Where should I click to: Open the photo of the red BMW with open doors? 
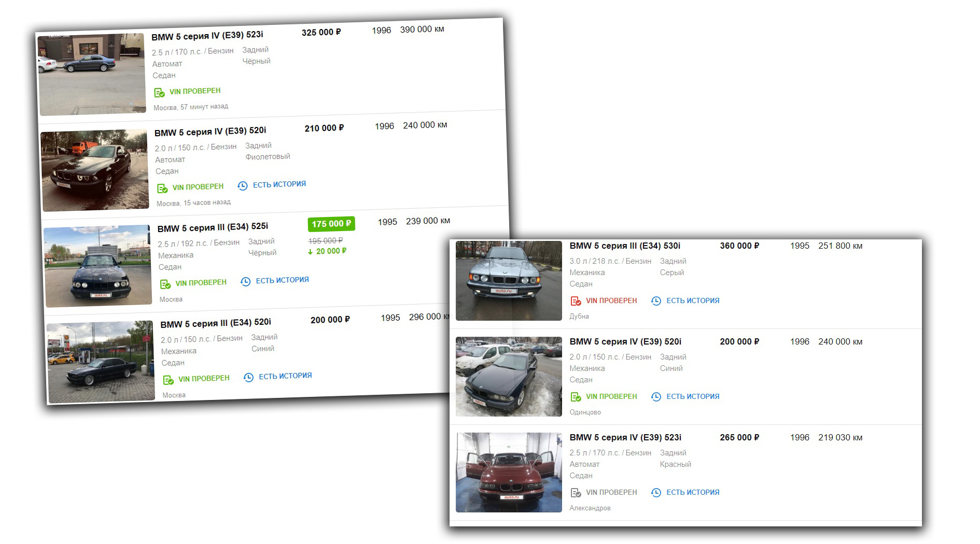coord(508,473)
